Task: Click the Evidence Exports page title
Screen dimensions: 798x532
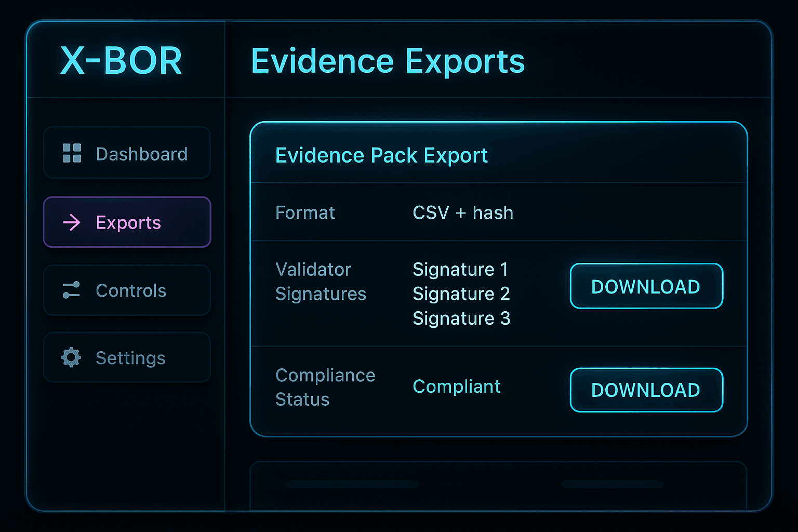Action: (388, 61)
